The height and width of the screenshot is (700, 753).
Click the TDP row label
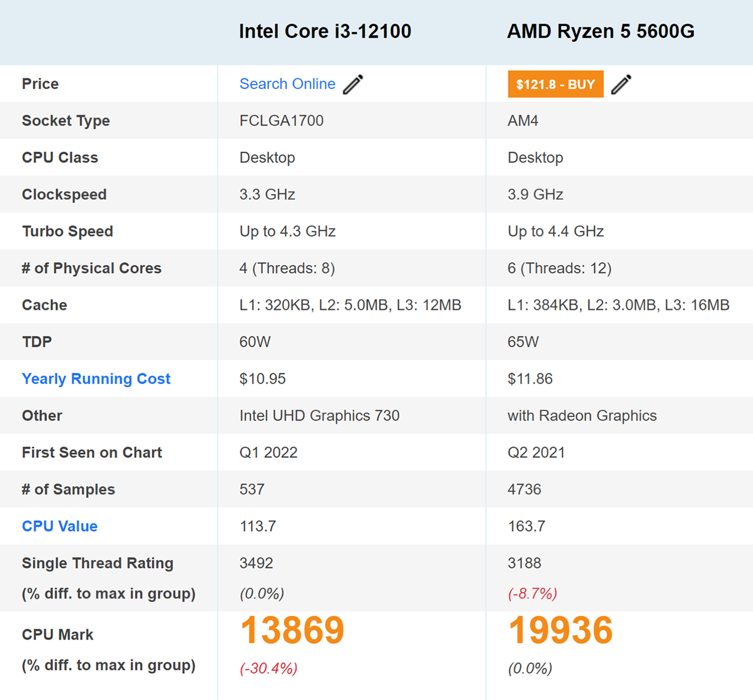tap(37, 342)
